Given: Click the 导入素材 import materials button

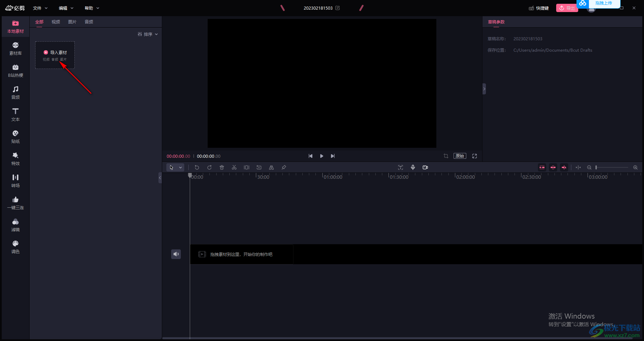Looking at the screenshot, I should [55, 55].
